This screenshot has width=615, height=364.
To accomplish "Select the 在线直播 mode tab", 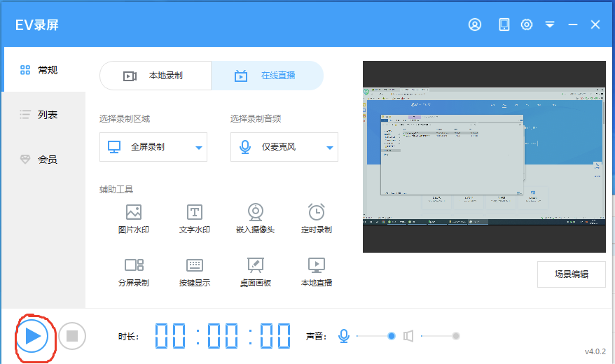I will coord(267,76).
